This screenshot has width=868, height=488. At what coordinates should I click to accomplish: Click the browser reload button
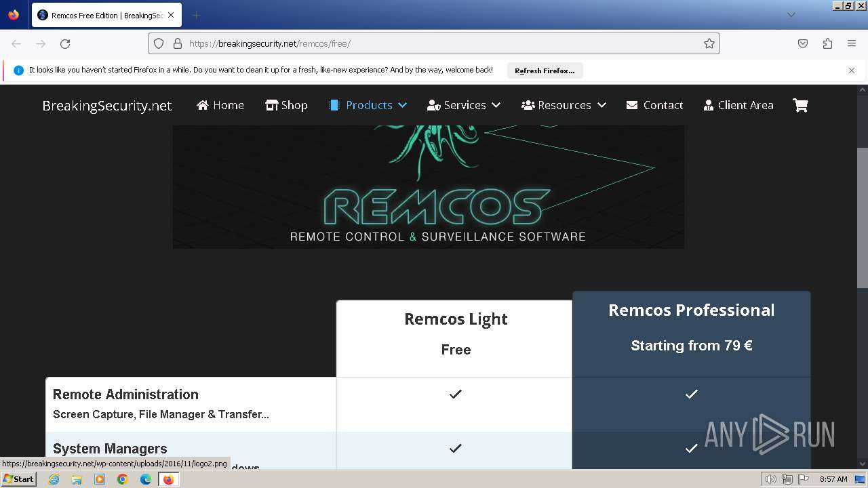[x=65, y=43]
